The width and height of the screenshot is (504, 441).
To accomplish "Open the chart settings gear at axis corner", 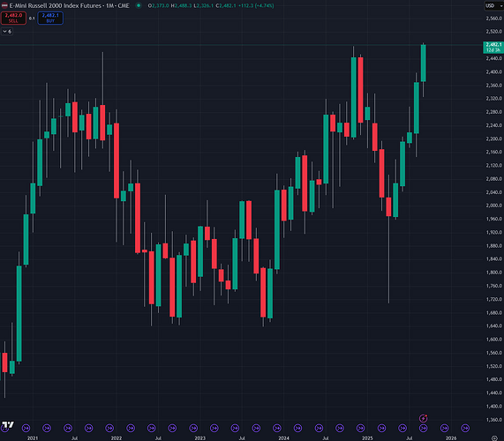I will [x=494, y=438].
